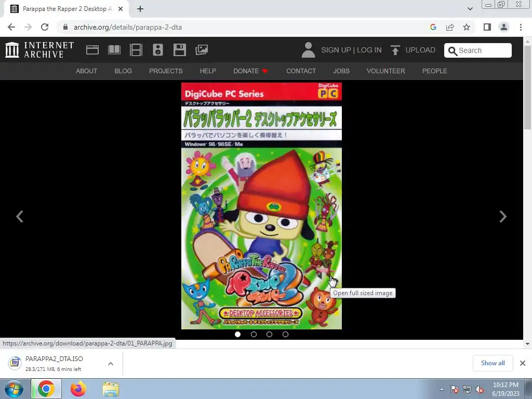Click the browser forward arrow
This screenshot has height=399, width=532.
click(28, 27)
